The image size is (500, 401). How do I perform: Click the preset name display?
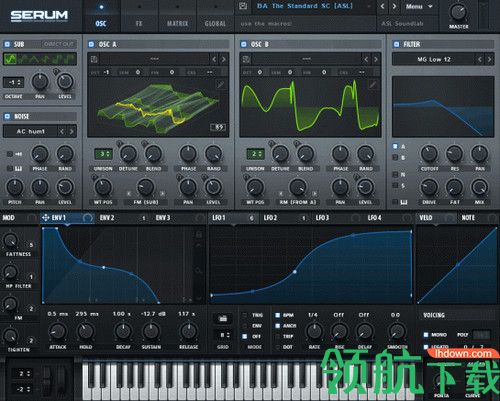coord(305,6)
